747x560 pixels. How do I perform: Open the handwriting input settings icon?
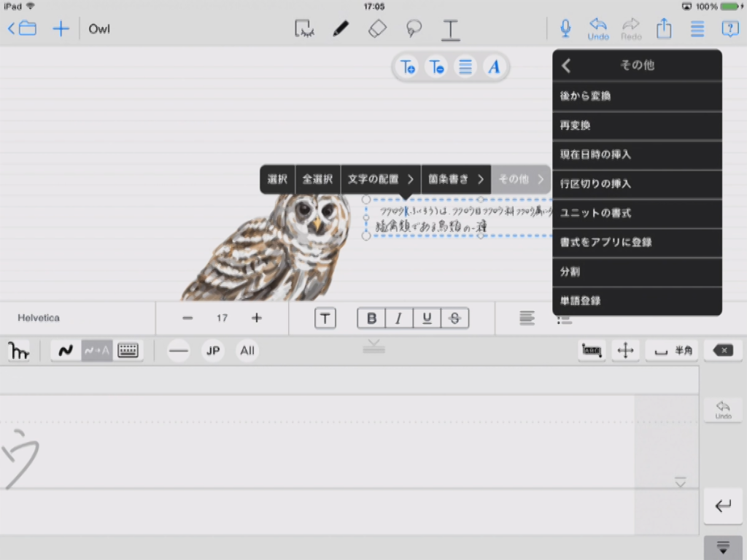(18, 351)
